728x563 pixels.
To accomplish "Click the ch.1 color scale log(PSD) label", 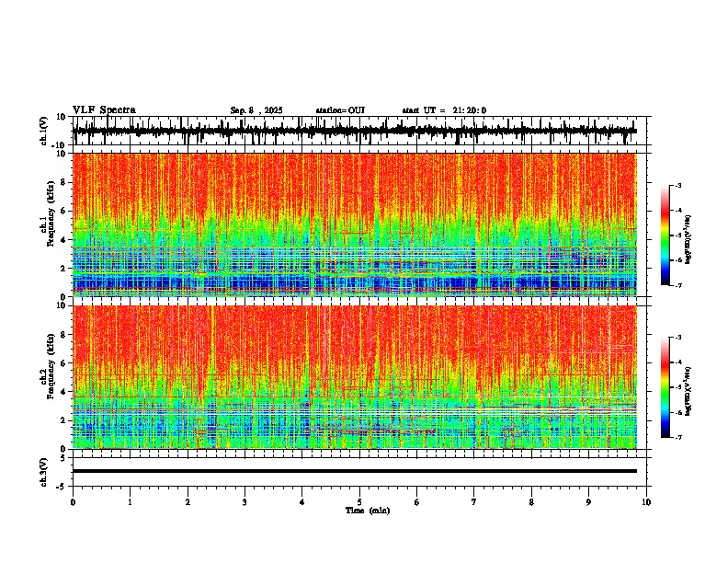I will (x=688, y=239).
